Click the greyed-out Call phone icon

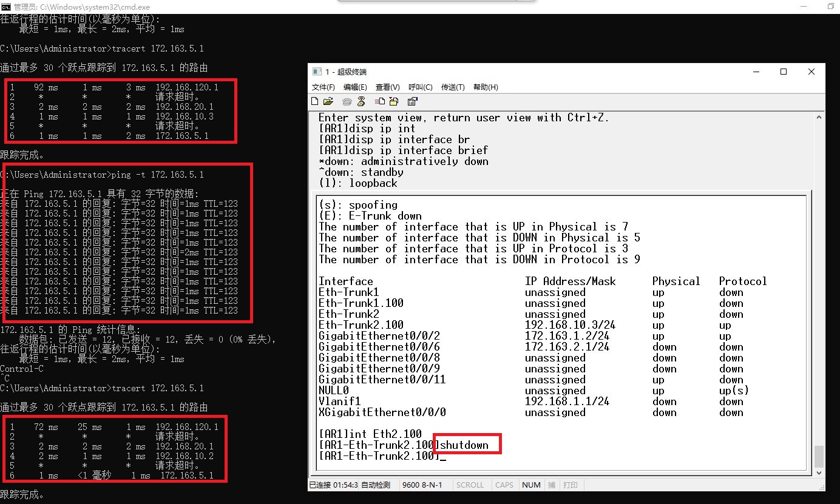(347, 101)
